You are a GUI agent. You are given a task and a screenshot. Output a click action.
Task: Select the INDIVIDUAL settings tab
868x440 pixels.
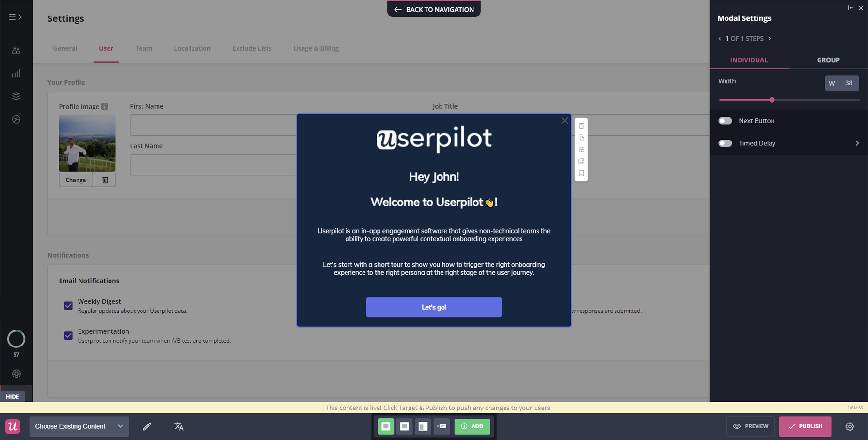coord(749,60)
